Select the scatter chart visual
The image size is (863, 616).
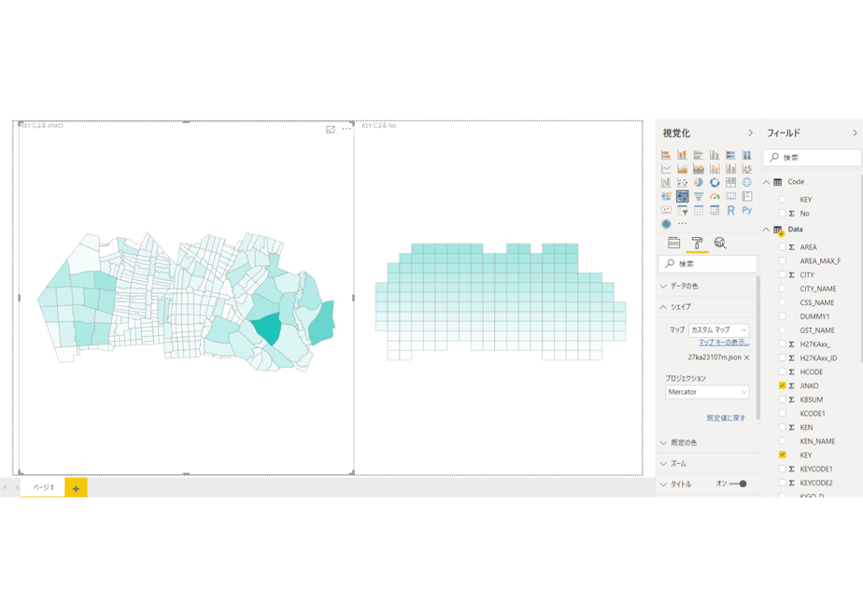(683, 183)
